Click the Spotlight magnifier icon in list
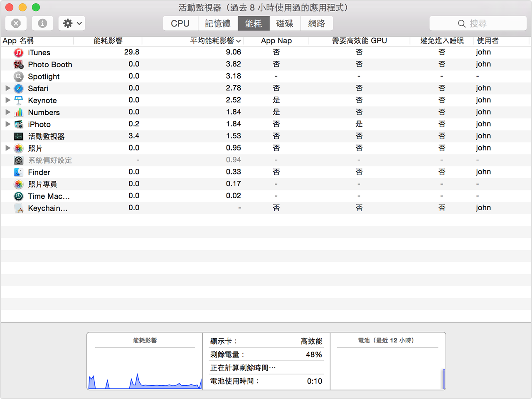The width and height of the screenshot is (532, 399). 19,76
